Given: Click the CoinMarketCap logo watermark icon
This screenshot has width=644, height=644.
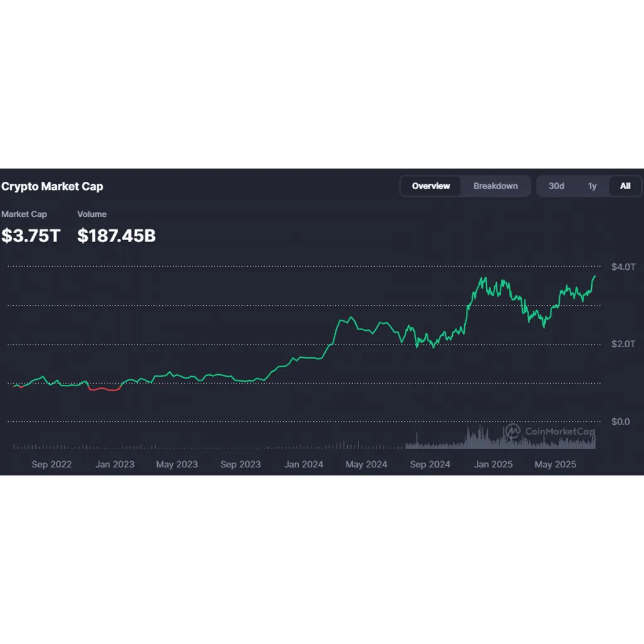Looking at the screenshot, I should click(513, 431).
